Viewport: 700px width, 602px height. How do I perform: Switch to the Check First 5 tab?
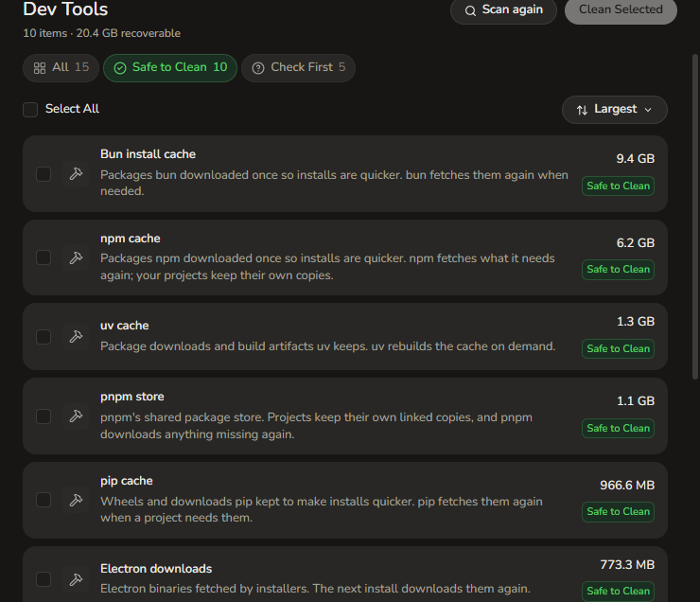pyautogui.click(x=298, y=68)
